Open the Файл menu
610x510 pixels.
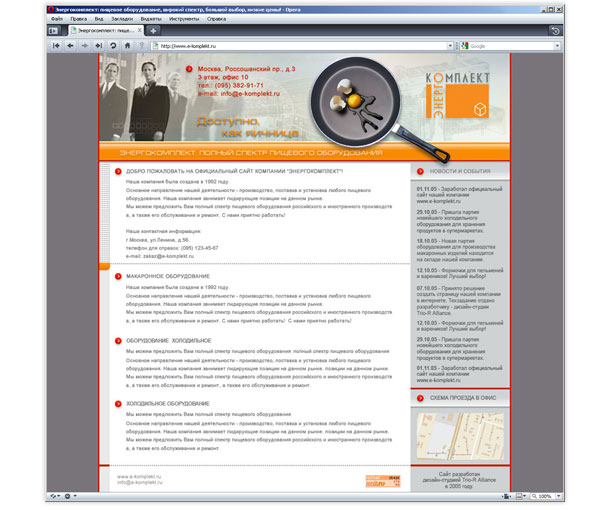pyautogui.click(x=57, y=19)
